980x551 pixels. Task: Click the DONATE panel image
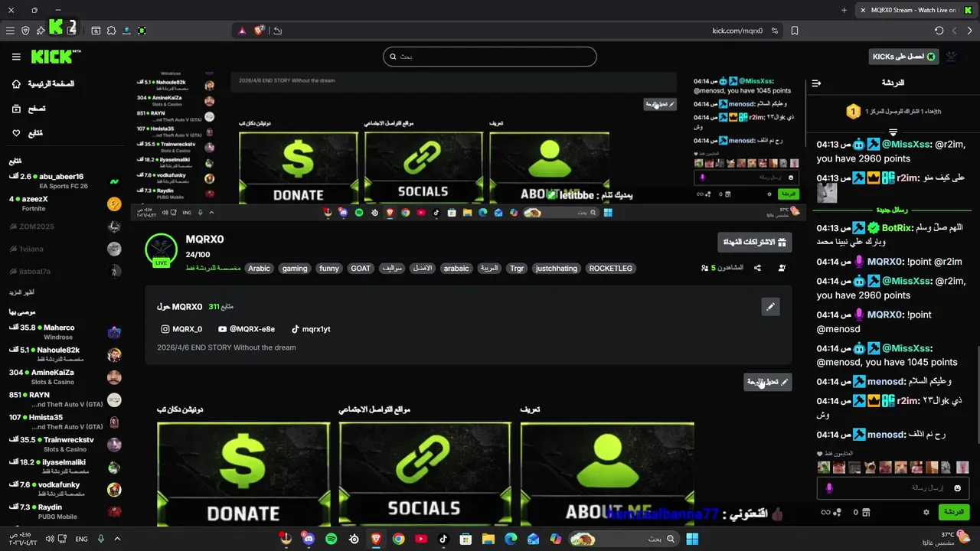[243, 473]
